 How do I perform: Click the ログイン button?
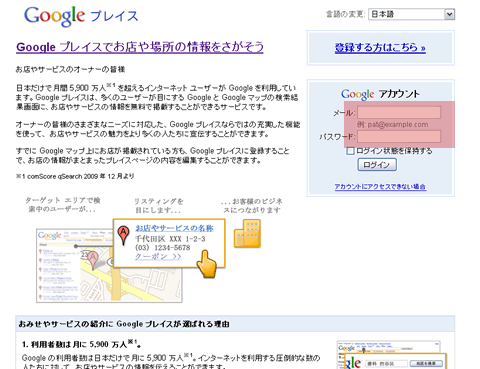(377, 165)
